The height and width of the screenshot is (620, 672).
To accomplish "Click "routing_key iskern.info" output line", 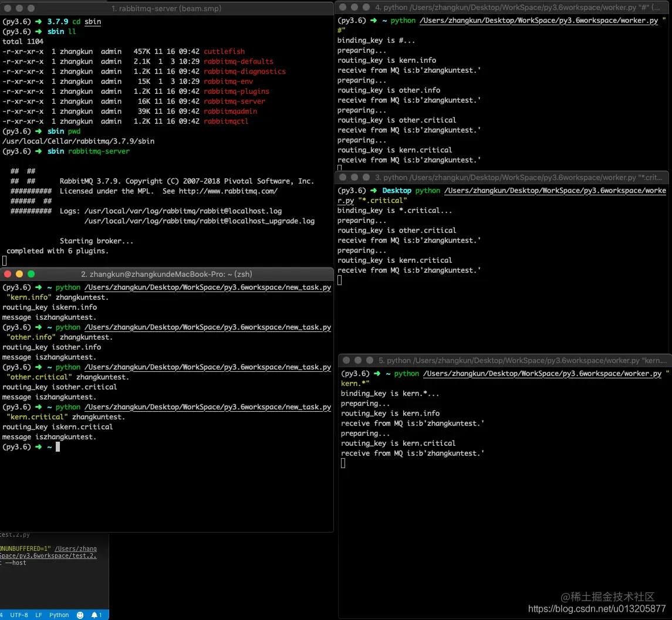I will tap(50, 307).
